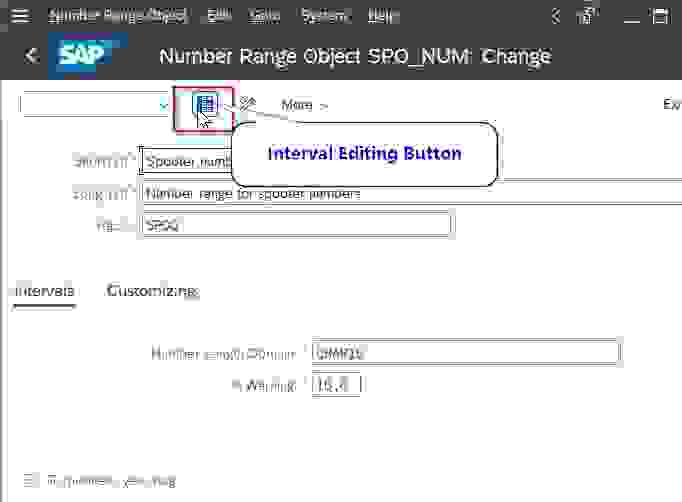Click the SAP logo

click(82, 56)
